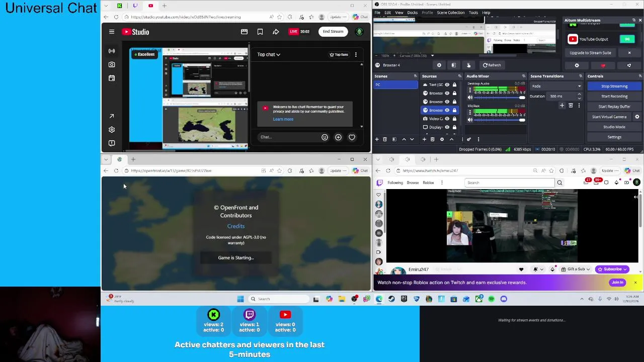Click the OBS Browser 4 filters icon
The height and width of the screenshot is (362, 644).
[453, 65]
